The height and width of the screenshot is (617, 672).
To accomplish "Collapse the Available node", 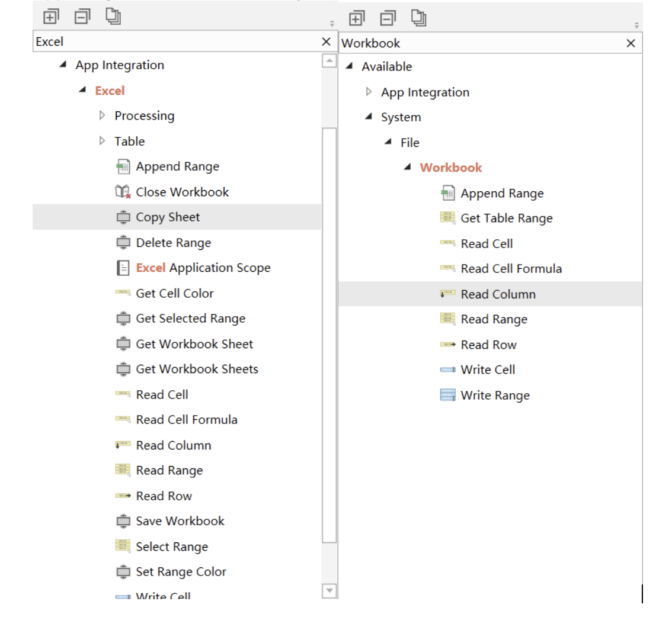I will point(350,66).
